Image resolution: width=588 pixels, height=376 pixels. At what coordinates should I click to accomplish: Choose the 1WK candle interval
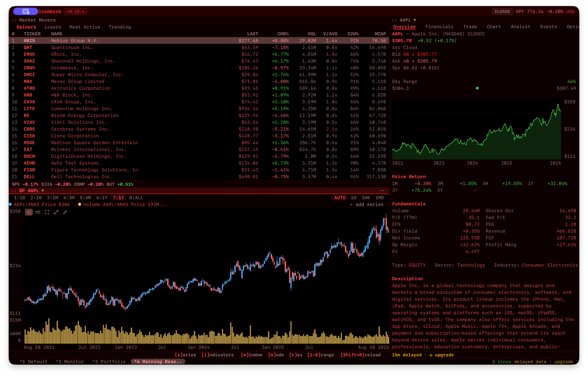366,197
